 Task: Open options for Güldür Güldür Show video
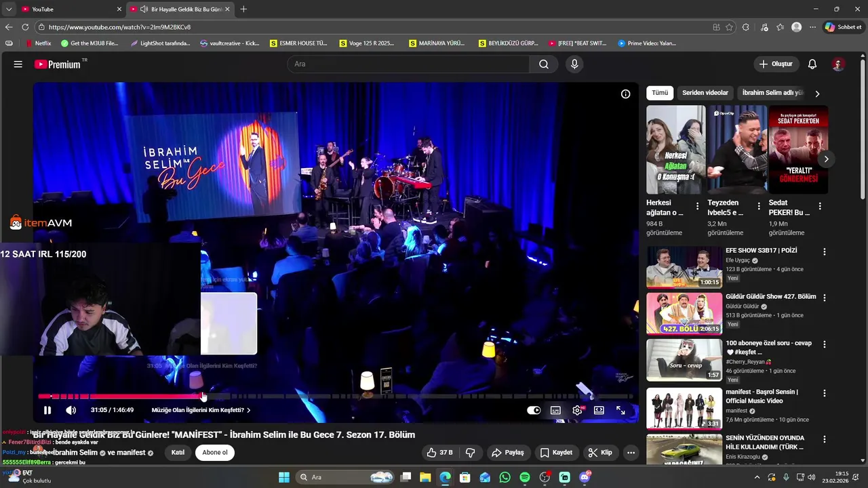click(x=825, y=298)
